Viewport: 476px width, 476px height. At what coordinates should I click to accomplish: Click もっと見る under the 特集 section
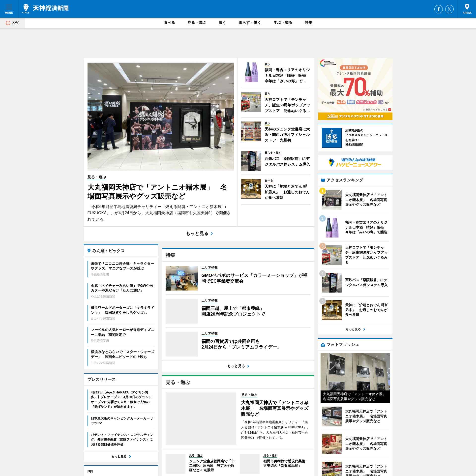pyautogui.click(x=238, y=366)
